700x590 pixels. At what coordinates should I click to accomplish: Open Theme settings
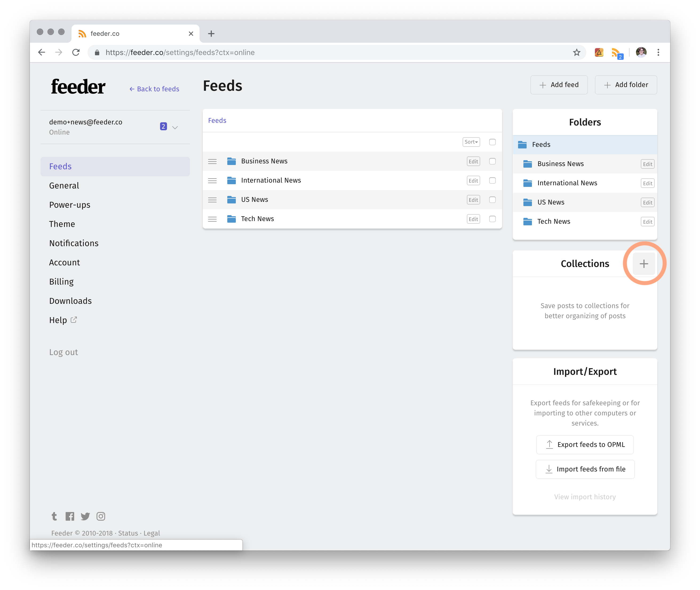point(62,224)
